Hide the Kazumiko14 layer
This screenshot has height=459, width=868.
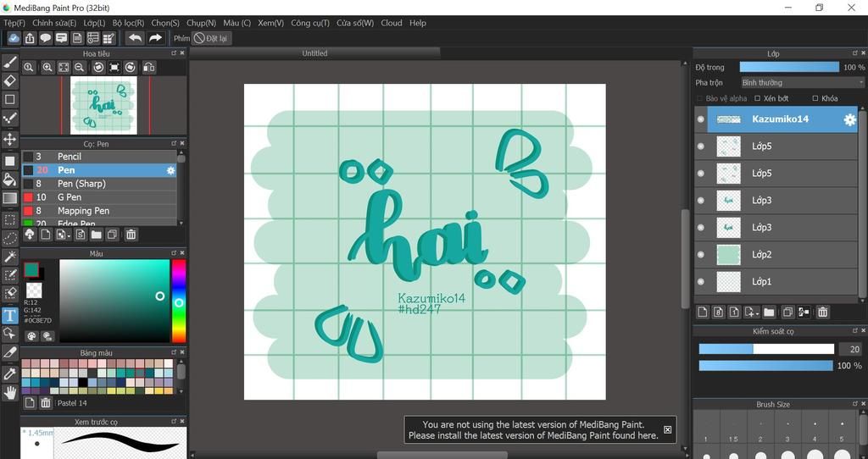point(701,119)
